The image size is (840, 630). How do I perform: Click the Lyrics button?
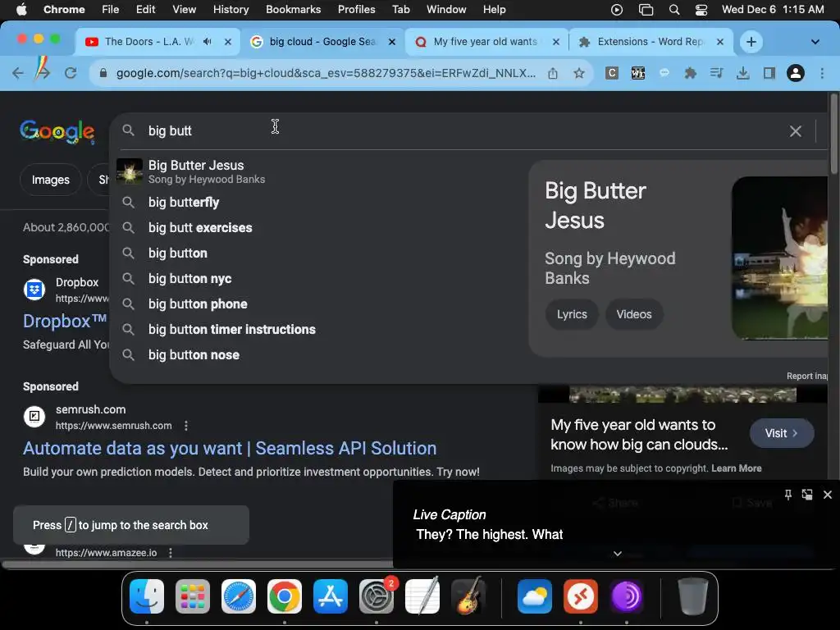(x=572, y=314)
